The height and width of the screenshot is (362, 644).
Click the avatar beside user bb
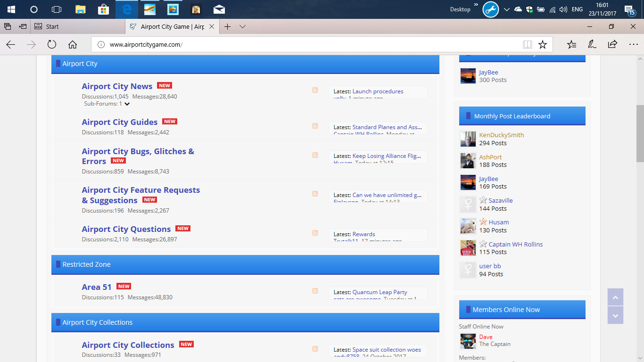click(468, 270)
